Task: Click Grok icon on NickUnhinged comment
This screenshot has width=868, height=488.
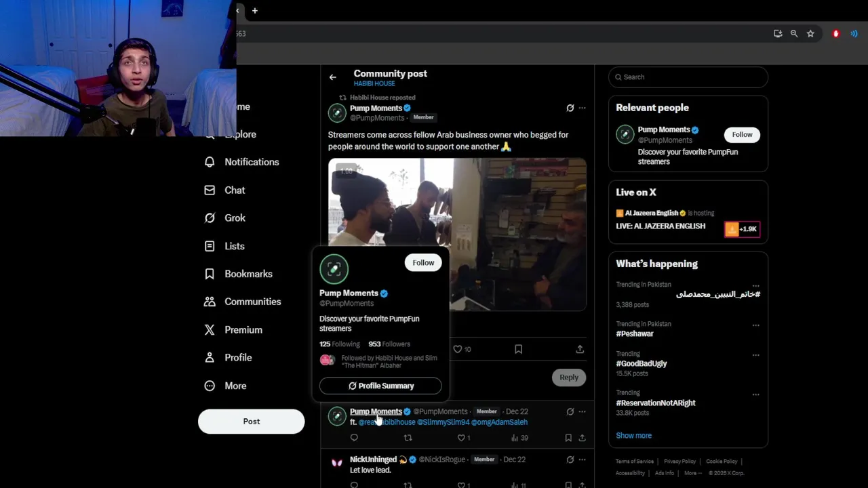Action: tap(570, 460)
